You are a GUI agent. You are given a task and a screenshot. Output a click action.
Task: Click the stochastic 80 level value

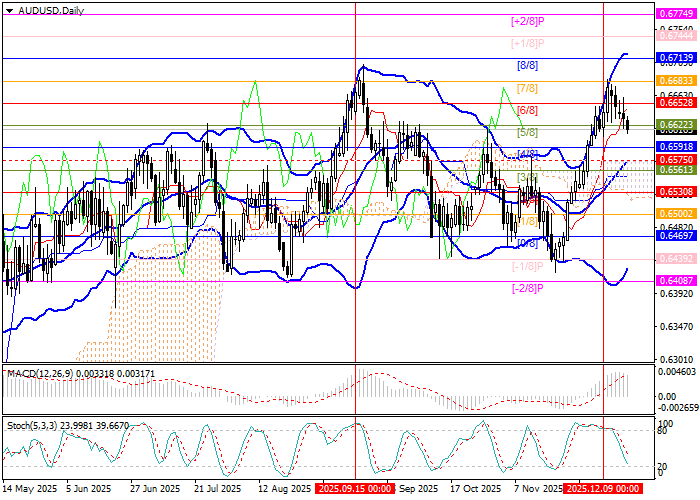click(662, 431)
